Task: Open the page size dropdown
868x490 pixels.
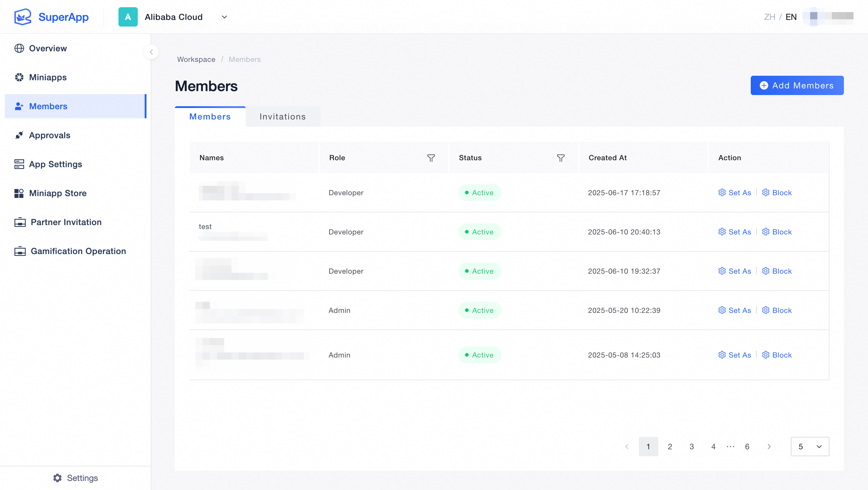Action: point(810,447)
